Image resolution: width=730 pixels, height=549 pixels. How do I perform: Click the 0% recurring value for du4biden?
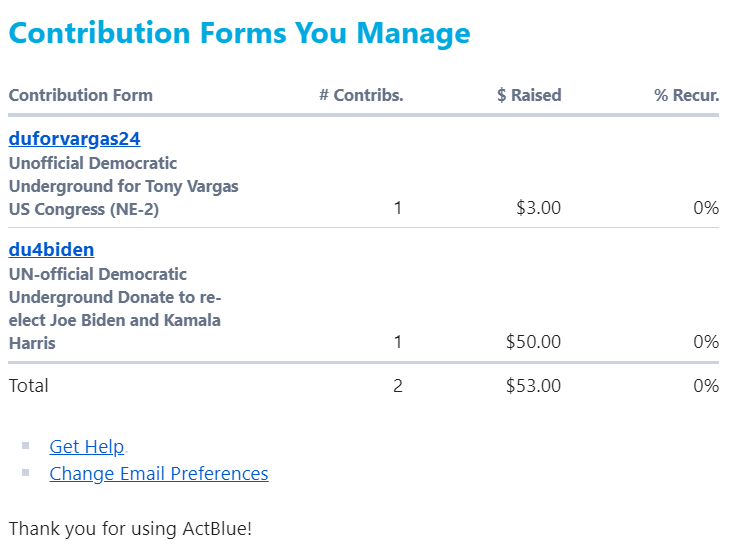click(x=706, y=342)
